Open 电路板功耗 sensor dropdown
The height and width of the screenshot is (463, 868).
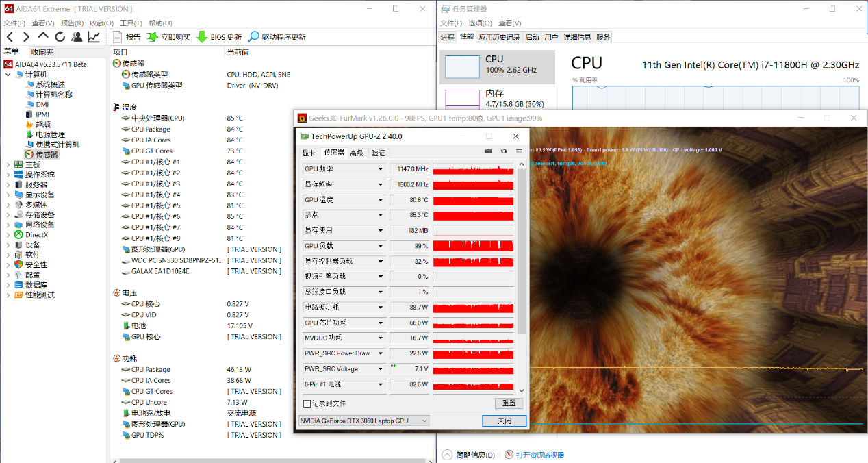(381, 308)
